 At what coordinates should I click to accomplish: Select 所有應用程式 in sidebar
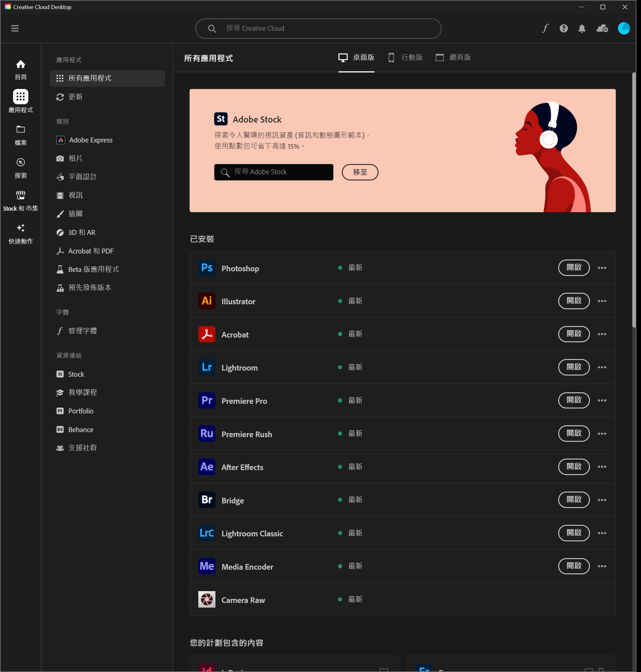pyautogui.click(x=107, y=78)
